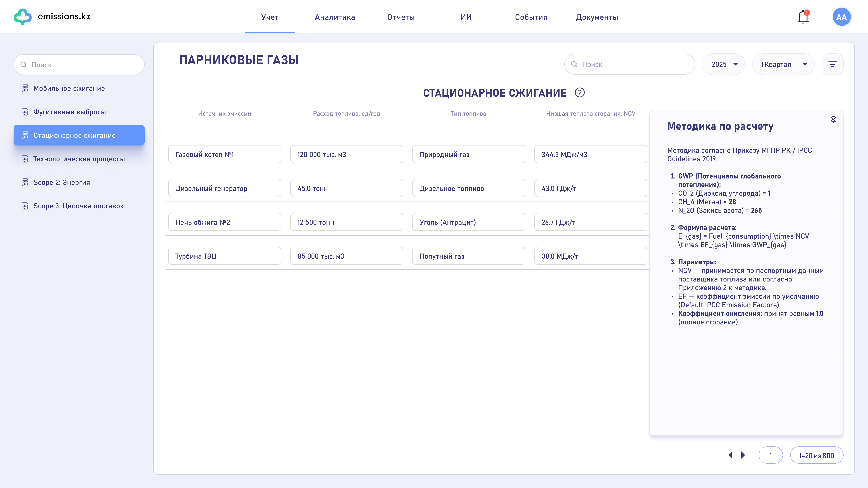Go to next page arrow
This screenshot has width=868, height=488.
[x=743, y=455]
